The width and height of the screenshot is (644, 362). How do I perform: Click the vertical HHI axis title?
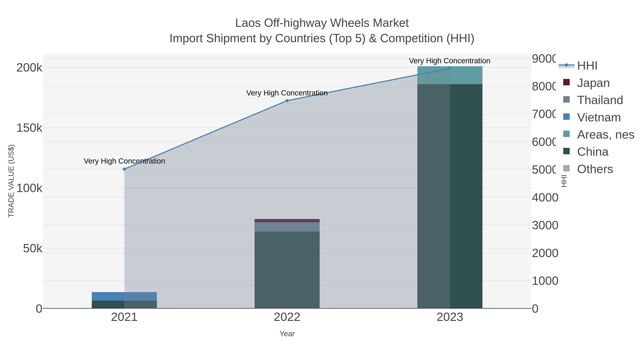click(564, 181)
